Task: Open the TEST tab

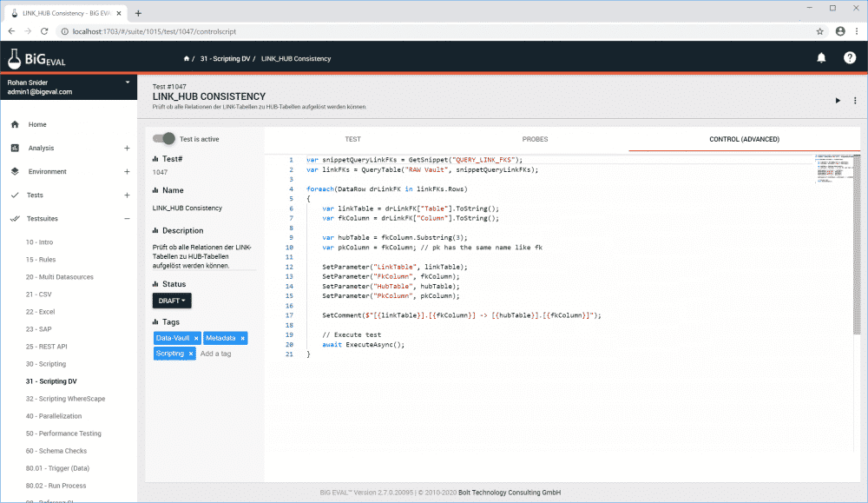Action: pyautogui.click(x=352, y=138)
